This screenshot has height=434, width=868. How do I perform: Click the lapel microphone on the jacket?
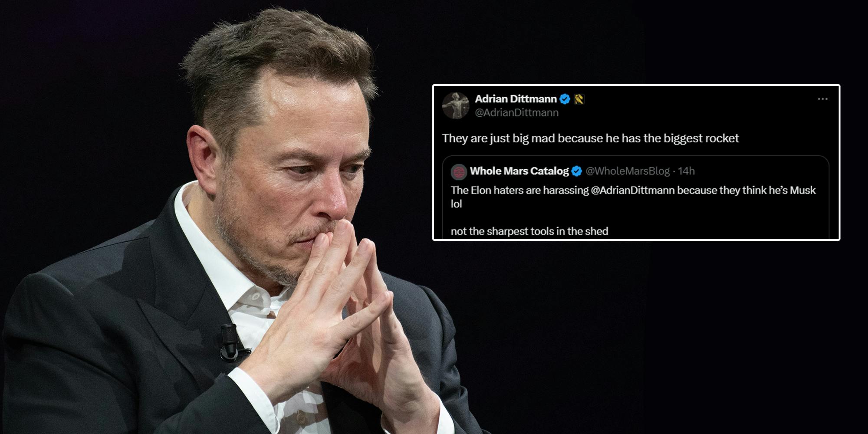coord(231,342)
